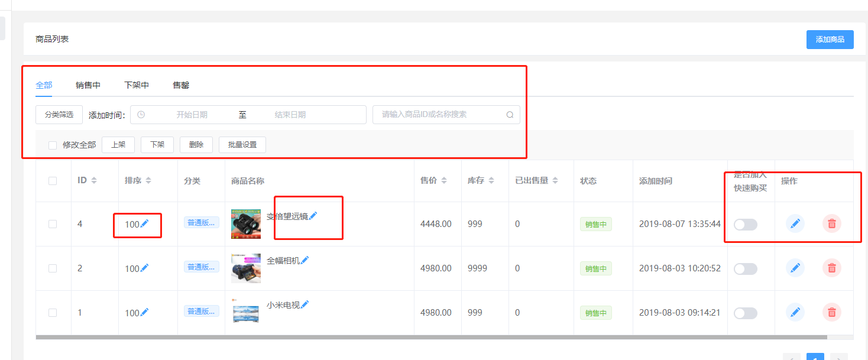Screen dimensions: 868x360
Task: Check the 修改全部 checkbox
Action: click(x=53, y=145)
